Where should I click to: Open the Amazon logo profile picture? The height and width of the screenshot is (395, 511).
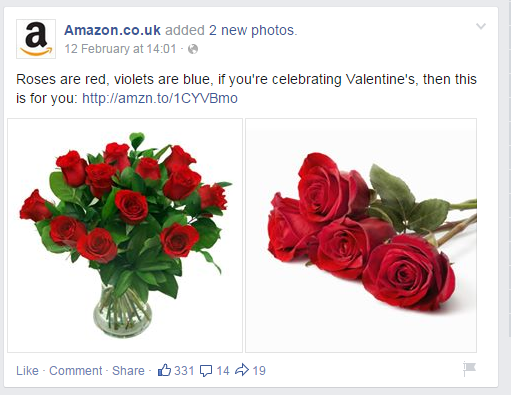tap(36, 39)
